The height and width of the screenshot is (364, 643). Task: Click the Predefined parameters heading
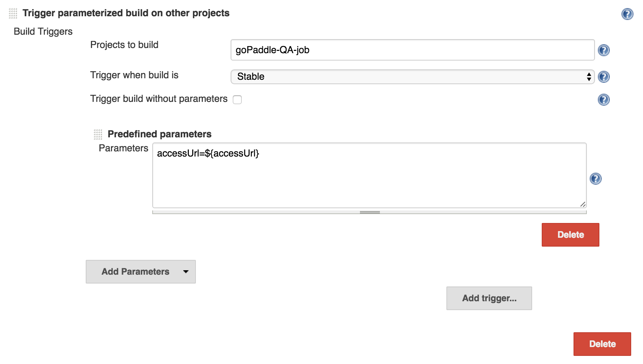pos(159,134)
